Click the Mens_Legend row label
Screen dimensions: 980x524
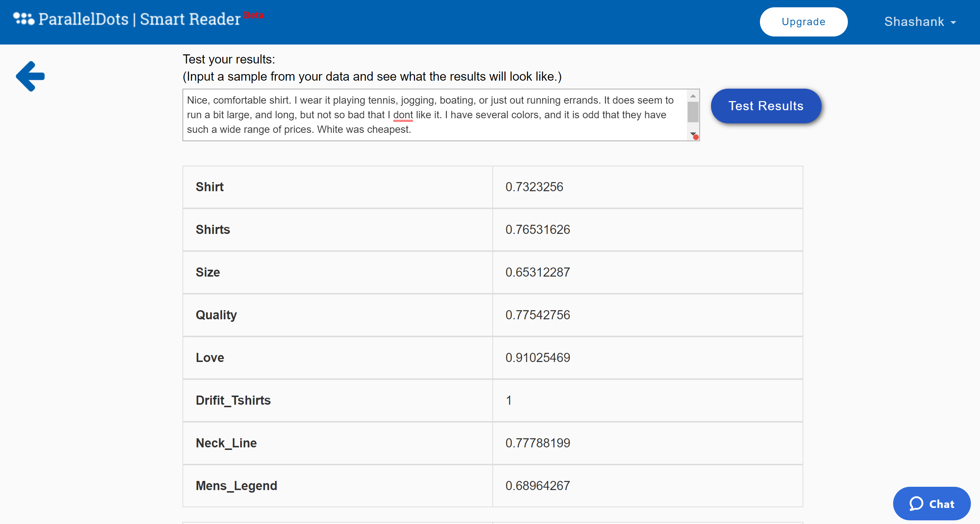pyautogui.click(x=236, y=485)
